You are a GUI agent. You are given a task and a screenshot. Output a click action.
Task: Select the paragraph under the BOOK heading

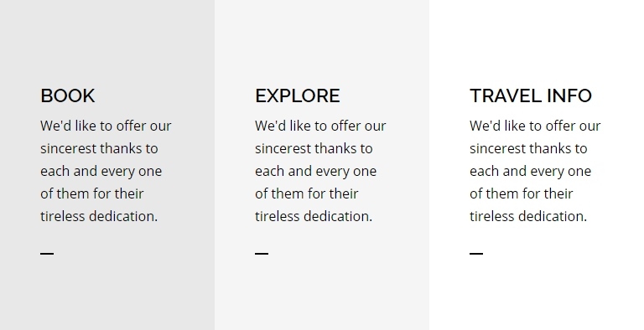pos(106,171)
